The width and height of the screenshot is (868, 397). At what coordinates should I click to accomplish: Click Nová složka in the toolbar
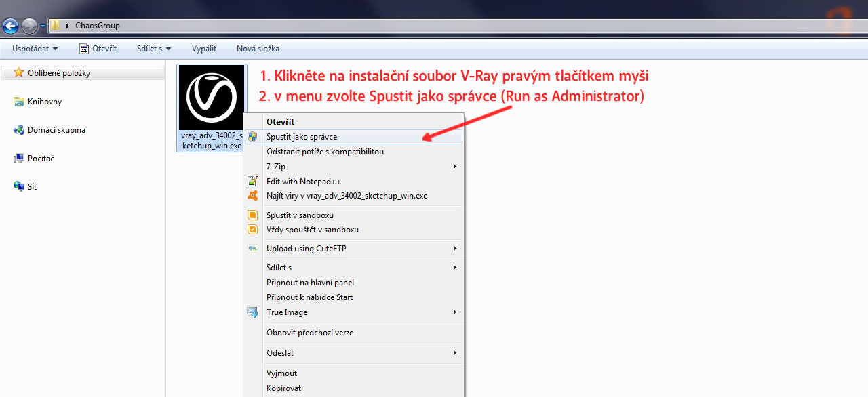tap(258, 49)
